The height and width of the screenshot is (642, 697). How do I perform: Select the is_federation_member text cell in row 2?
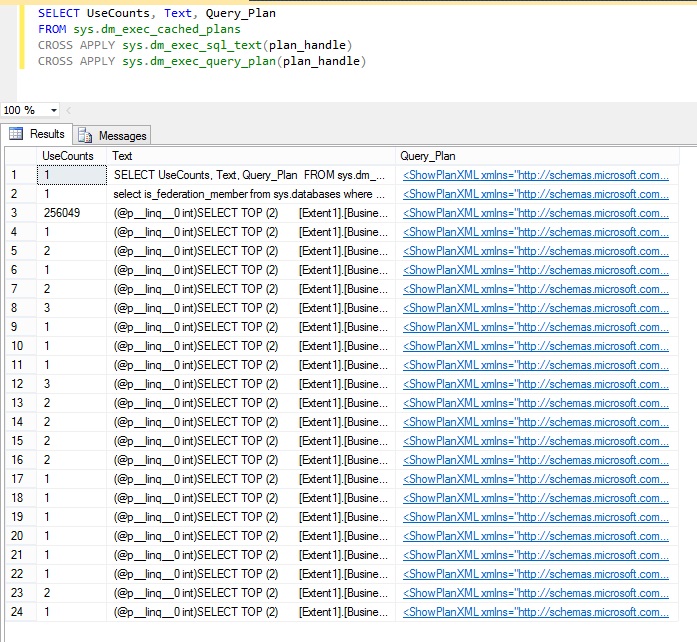pyautogui.click(x=250, y=194)
